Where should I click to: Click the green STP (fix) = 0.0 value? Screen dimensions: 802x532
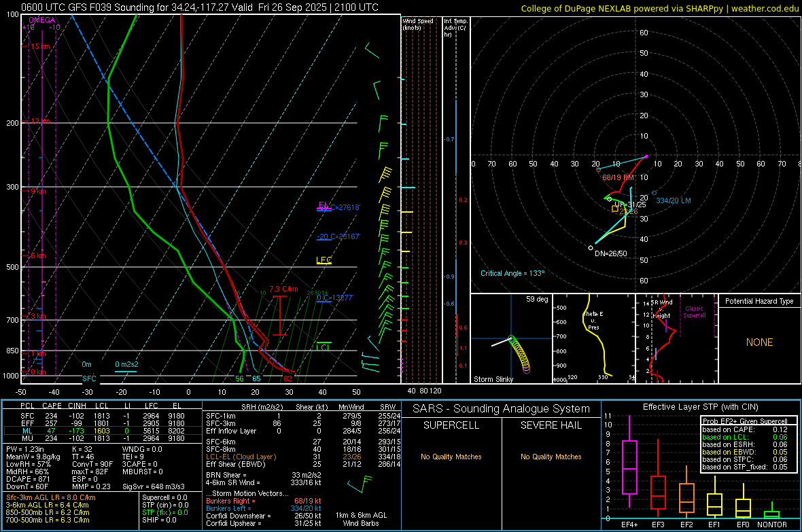click(x=164, y=512)
